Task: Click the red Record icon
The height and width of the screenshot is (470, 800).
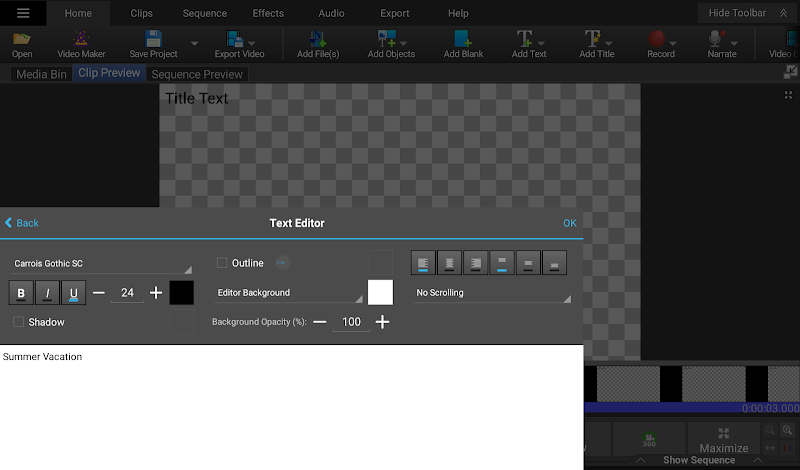Action: click(657, 39)
